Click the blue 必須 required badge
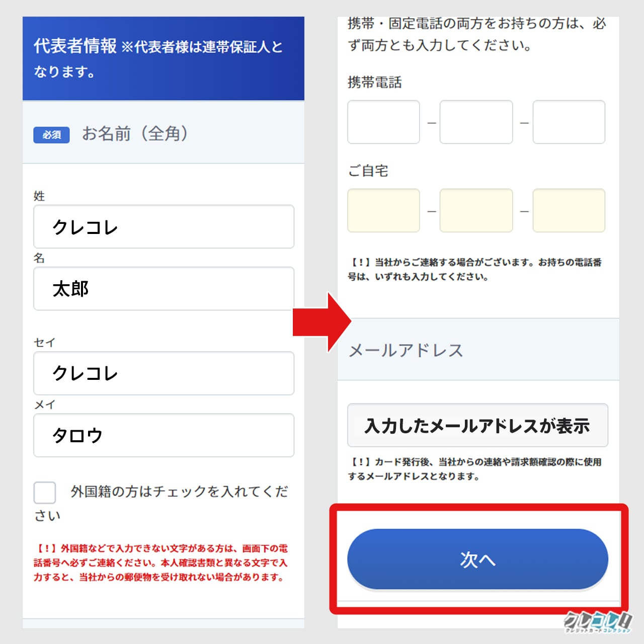644x644 pixels. [x=51, y=135]
